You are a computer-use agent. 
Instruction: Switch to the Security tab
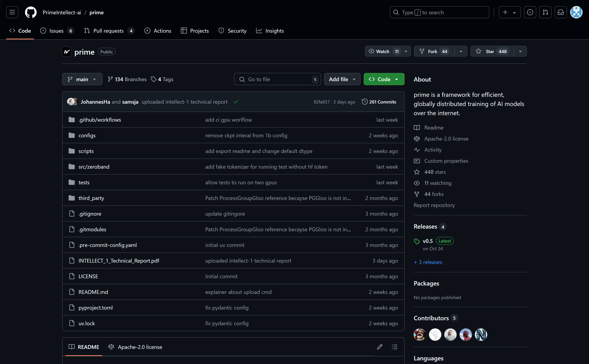[x=232, y=31]
